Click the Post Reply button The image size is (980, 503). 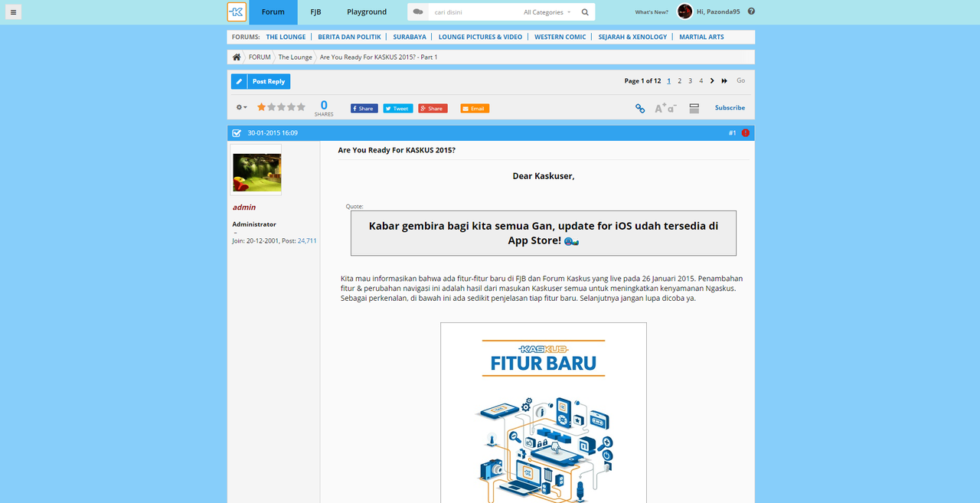tap(260, 81)
